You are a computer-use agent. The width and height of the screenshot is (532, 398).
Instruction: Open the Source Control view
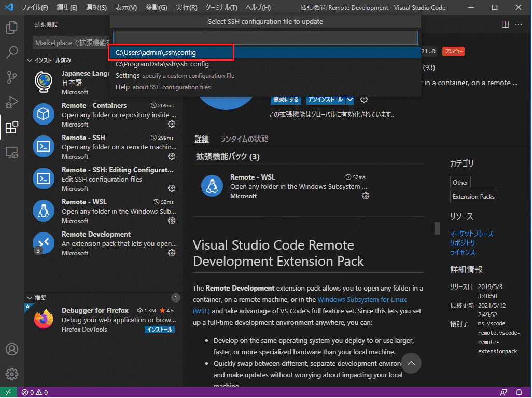click(x=12, y=77)
